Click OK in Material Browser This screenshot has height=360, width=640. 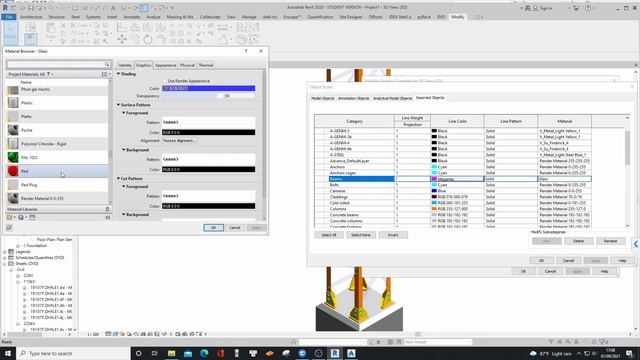[213, 228]
